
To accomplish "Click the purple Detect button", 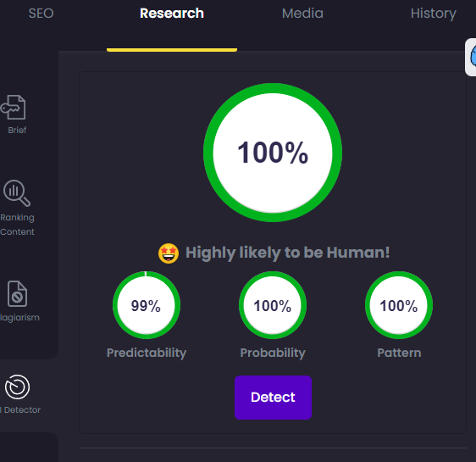I will (273, 398).
